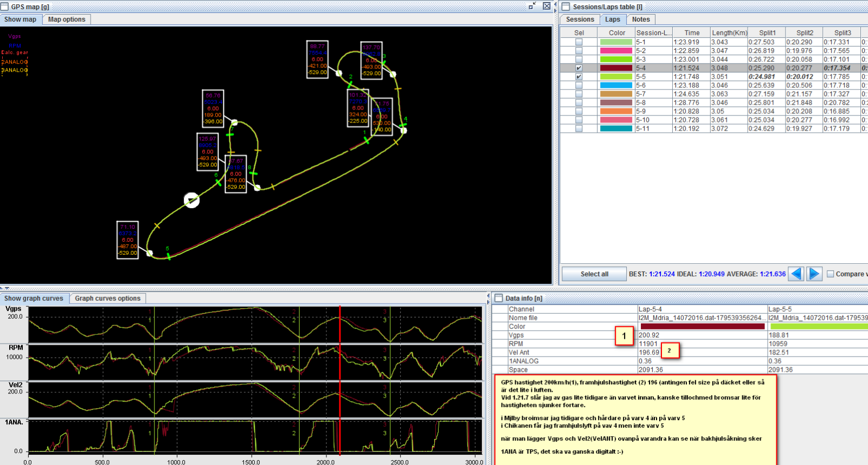Click the blue color swatch for lap 5-6

coord(616,85)
